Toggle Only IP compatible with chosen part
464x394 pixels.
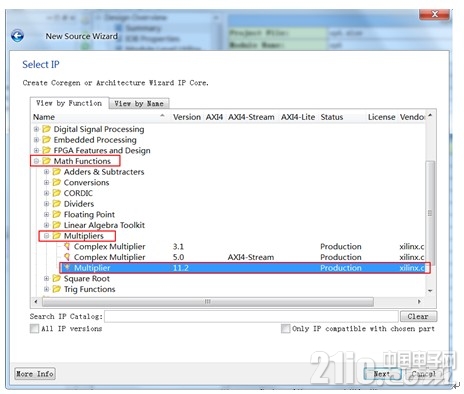coord(285,329)
